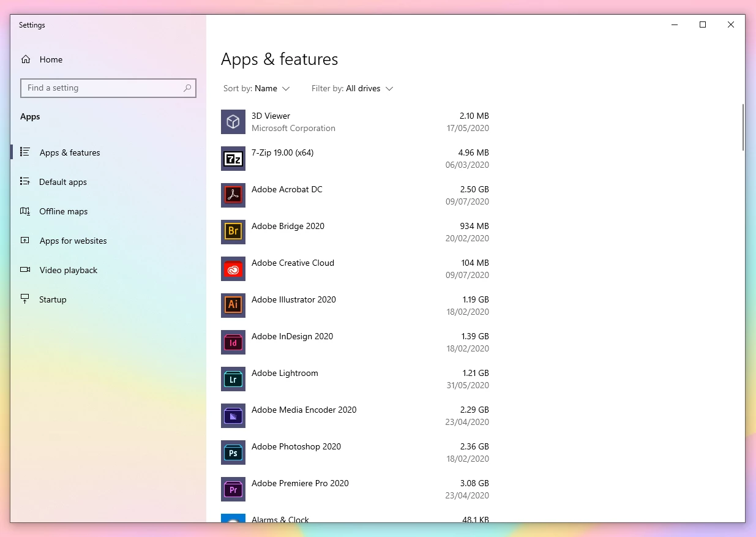Click the 06/03/2020 install date
Image resolution: width=756 pixels, height=537 pixels.
468,165
